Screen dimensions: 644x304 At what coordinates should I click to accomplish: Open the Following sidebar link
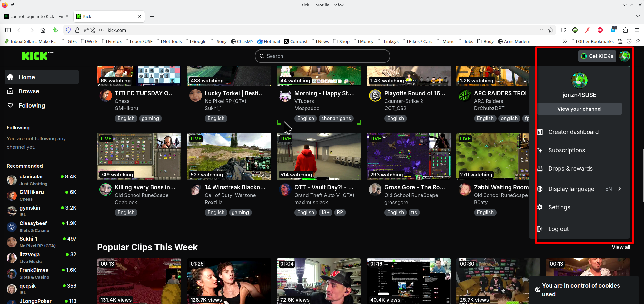[x=32, y=106]
